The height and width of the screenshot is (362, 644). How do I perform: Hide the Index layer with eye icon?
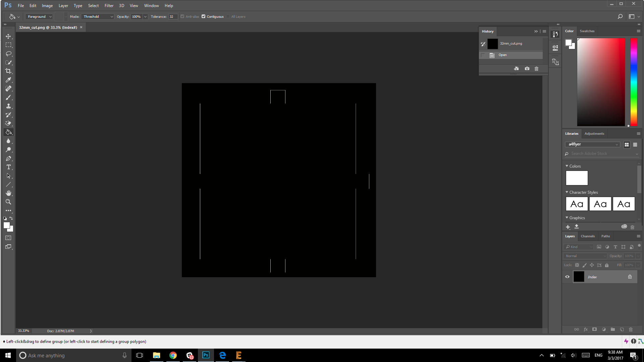(x=567, y=277)
